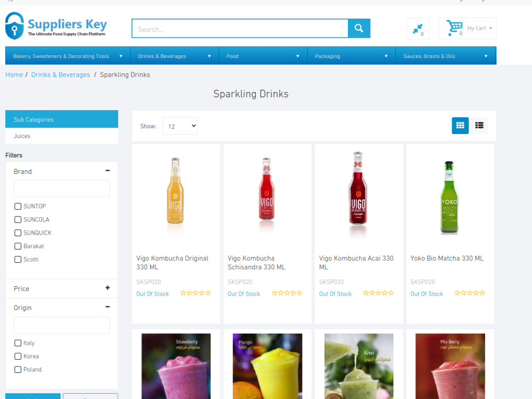Open the Kiwi smoothie product image
532x399 pixels.
359,366
